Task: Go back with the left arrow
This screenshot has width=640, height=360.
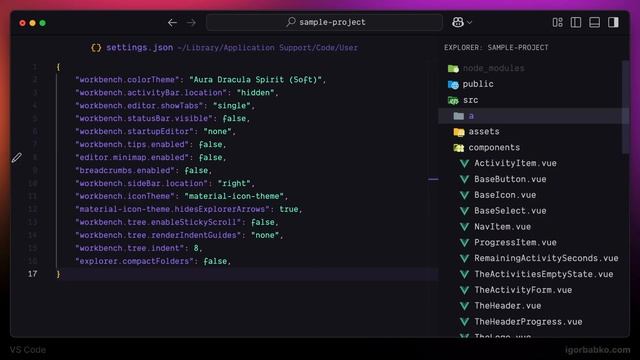Action: tap(172, 22)
